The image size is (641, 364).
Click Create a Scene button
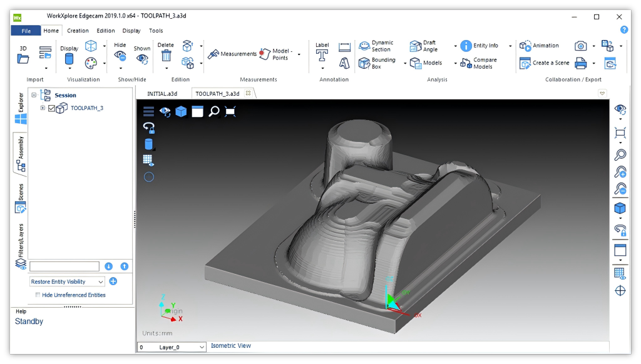545,63
